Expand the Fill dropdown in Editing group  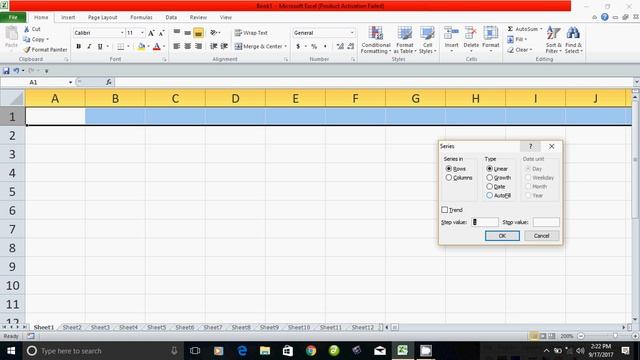pyautogui.click(x=526, y=40)
